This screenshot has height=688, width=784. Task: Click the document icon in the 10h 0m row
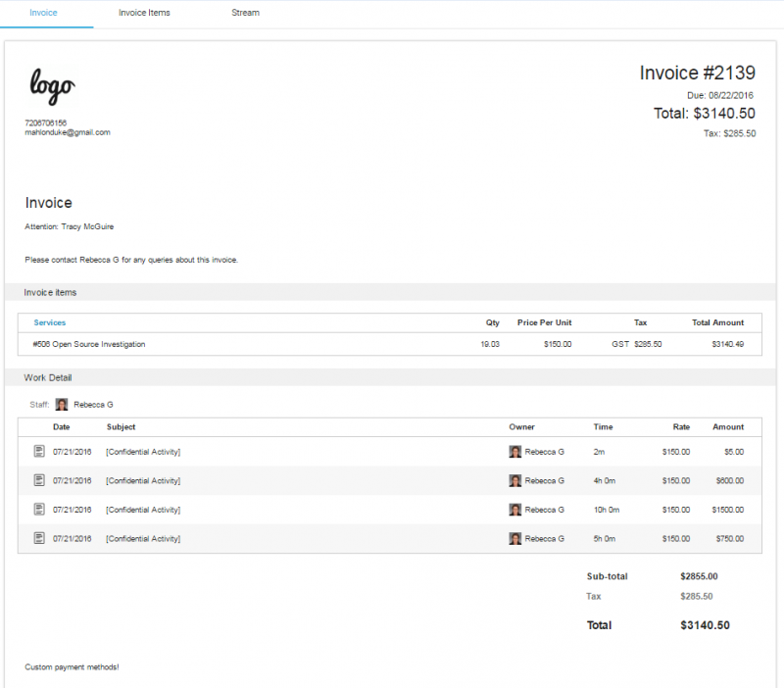pyautogui.click(x=39, y=510)
